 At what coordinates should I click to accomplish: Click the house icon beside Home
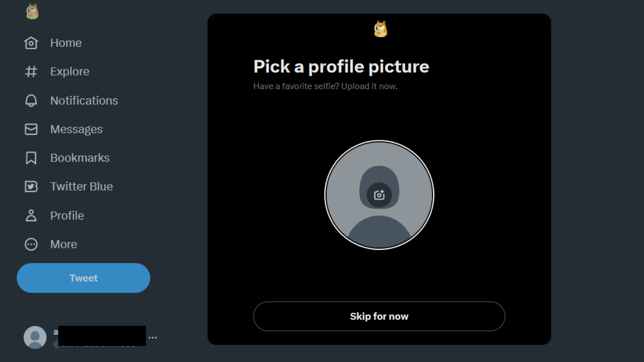click(x=31, y=43)
